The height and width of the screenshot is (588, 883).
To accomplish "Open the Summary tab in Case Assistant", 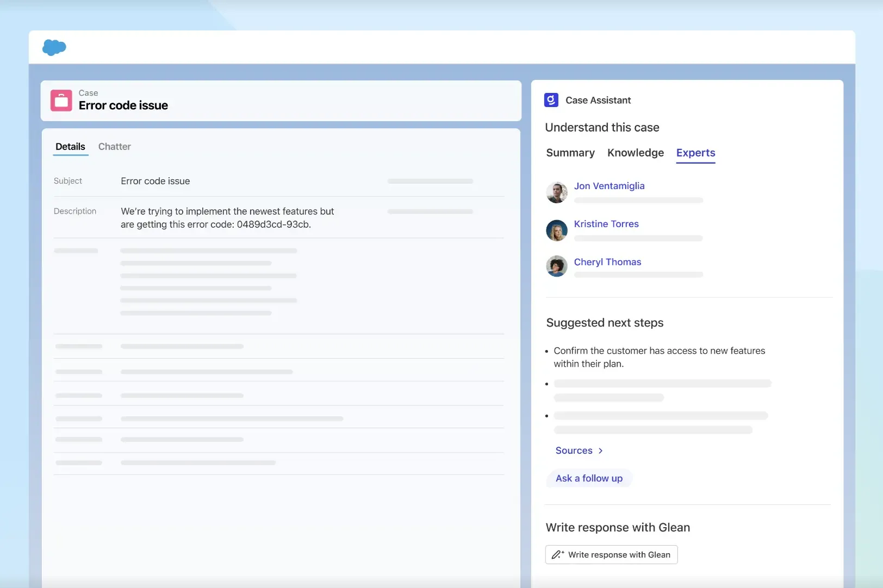I will pyautogui.click(x=570, y=153).
